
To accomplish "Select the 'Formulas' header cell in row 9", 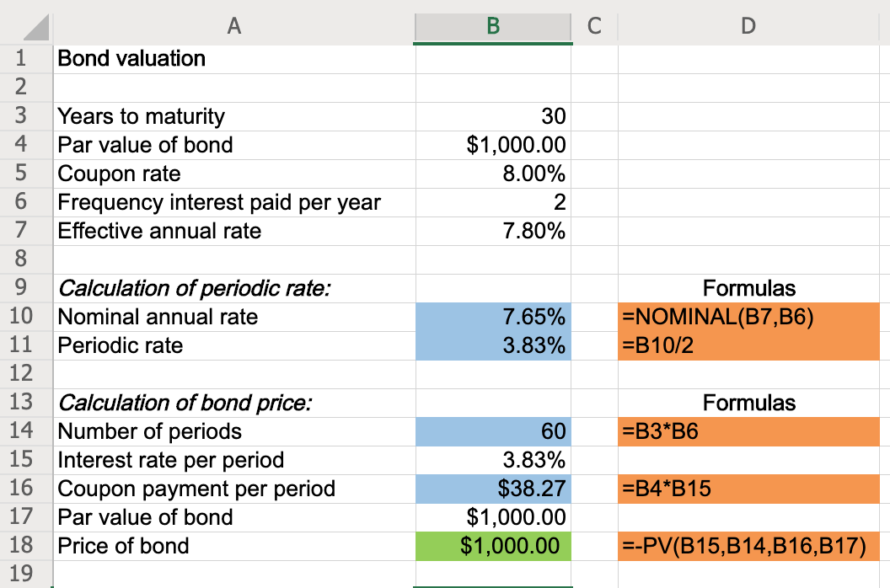I will click(748, 288).
